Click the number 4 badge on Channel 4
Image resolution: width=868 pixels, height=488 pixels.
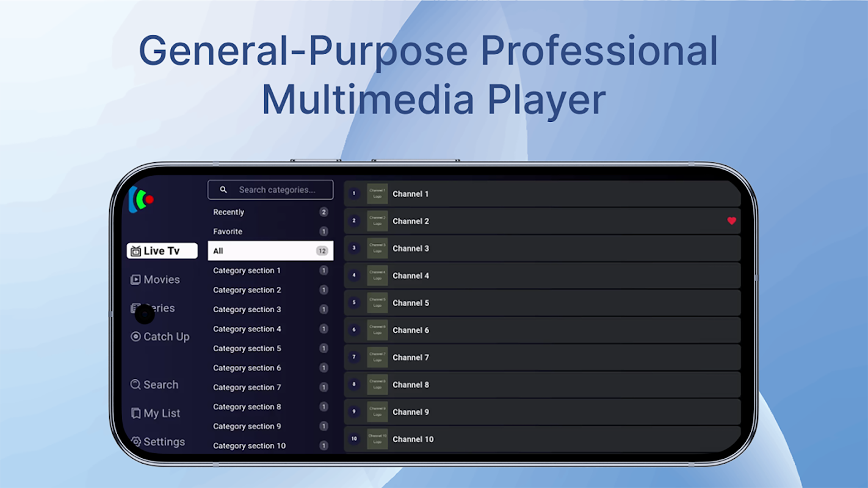[x=354, y=276]
